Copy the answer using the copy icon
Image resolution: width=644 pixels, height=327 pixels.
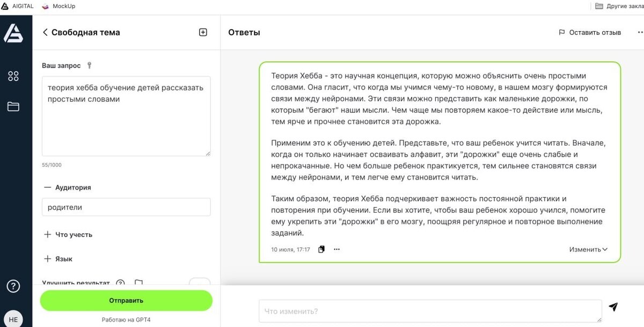[x=321, y=249]
